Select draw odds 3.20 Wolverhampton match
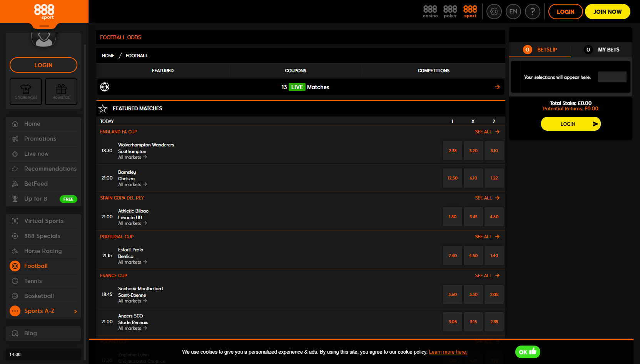This screenshot has height=364, width=640. [473, 151]
